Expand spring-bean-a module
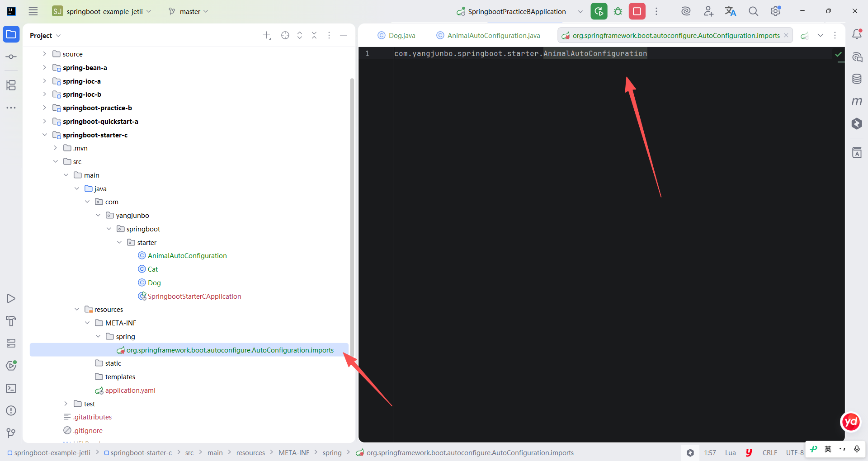 [44, 67]
